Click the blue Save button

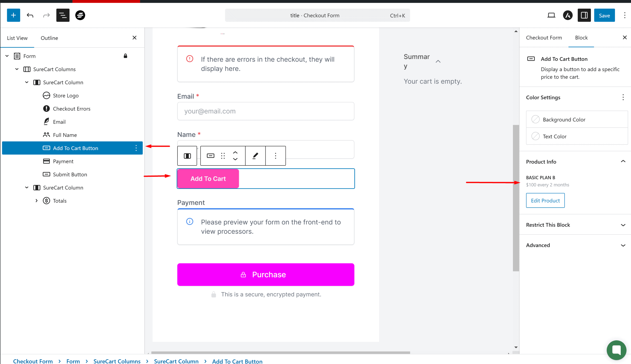(x=604, y=15)
